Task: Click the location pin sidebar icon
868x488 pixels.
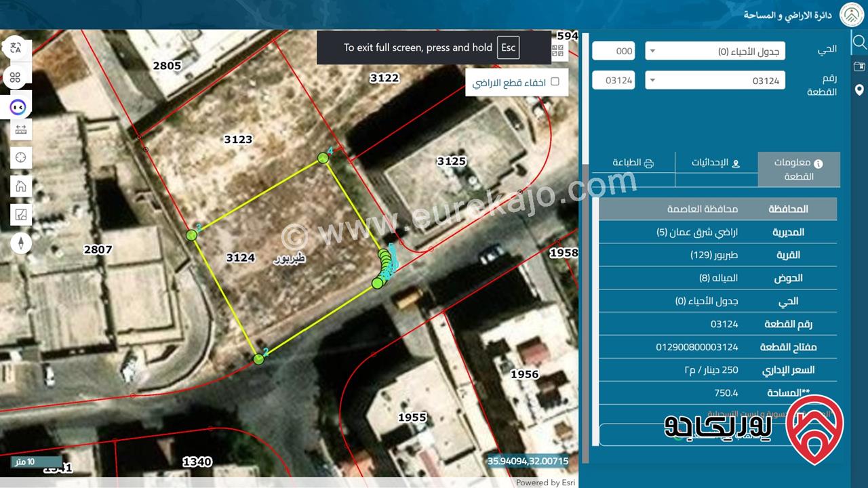Action: click(859, 90)
